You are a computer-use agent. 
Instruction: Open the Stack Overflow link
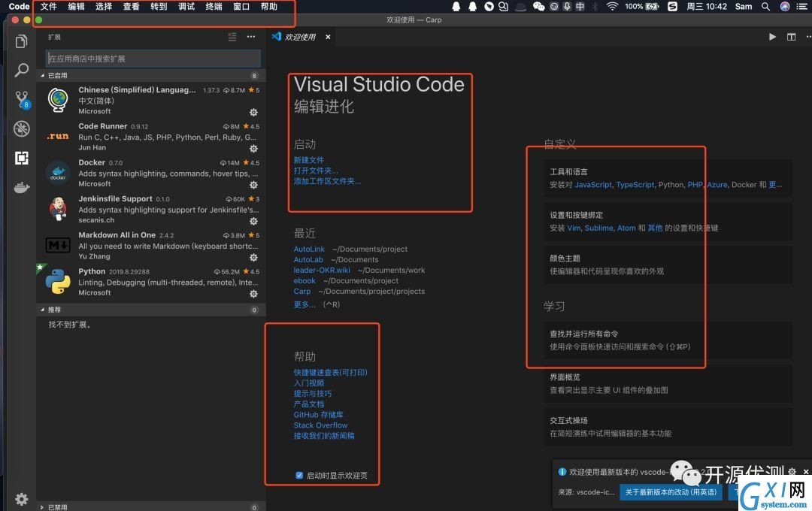pyautogui.click(x=320, y=425)
